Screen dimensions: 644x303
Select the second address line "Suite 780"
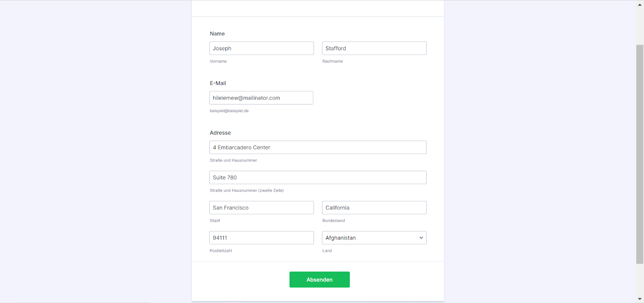(x=318, y=178)
